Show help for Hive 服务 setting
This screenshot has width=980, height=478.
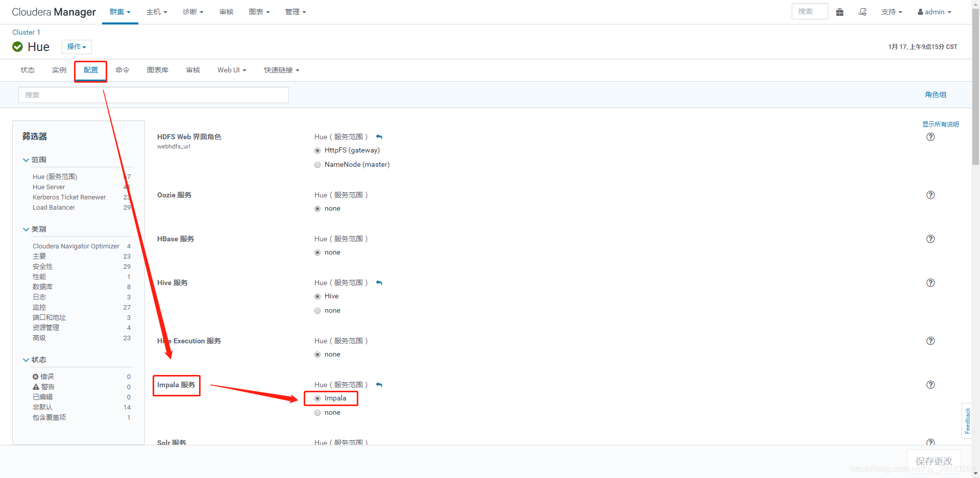pos(930,283)
